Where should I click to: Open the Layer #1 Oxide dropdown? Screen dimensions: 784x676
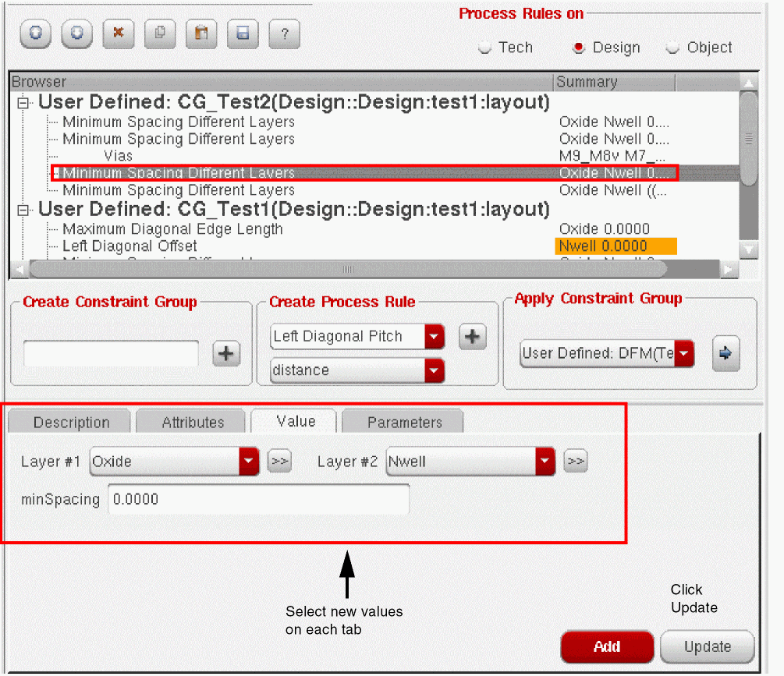pyautogui.click(x=248, y=462)
